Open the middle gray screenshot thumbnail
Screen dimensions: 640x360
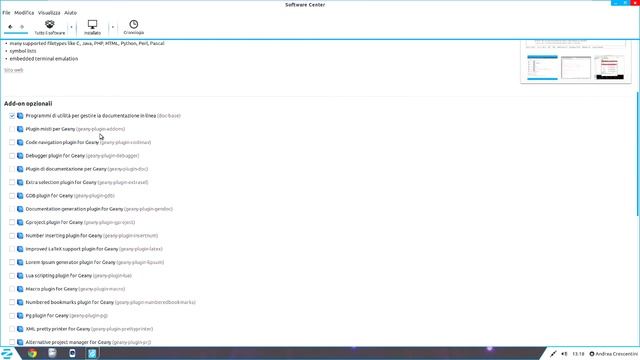(576, 68)
